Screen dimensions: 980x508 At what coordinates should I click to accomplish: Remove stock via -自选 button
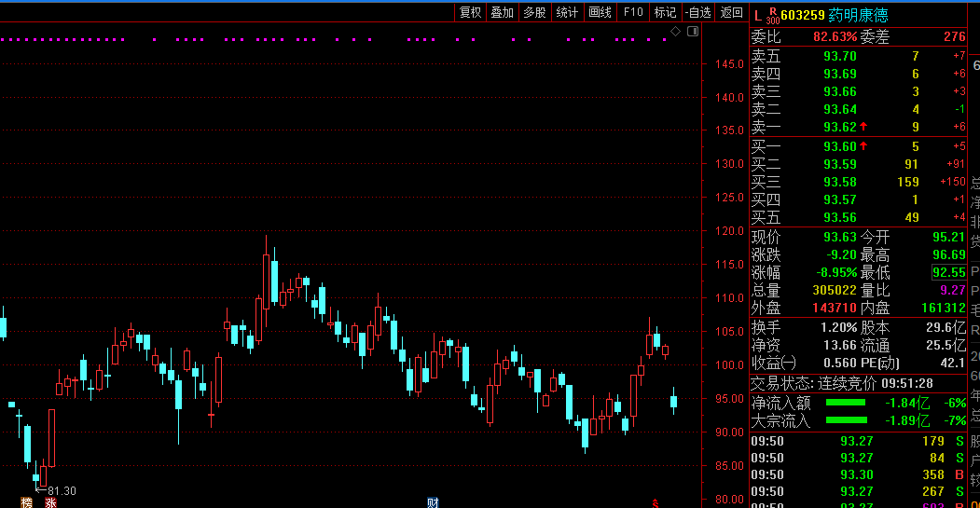[697, 12]
